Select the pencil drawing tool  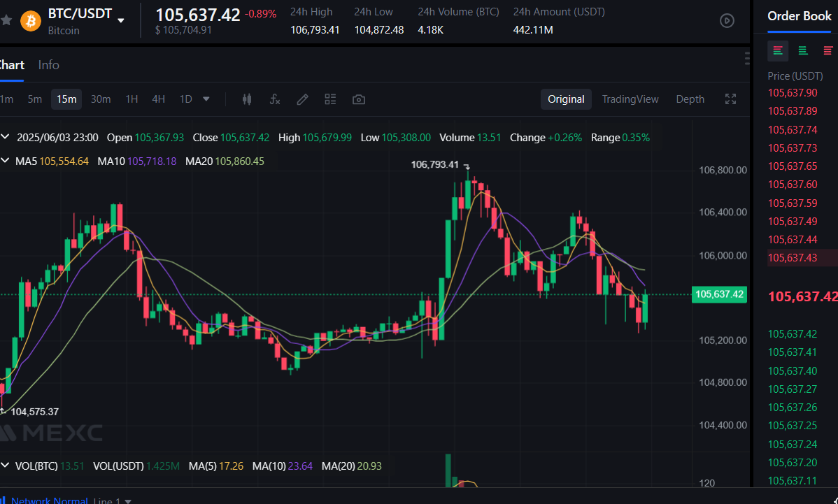pyautogui.click(x=302, y=99)
